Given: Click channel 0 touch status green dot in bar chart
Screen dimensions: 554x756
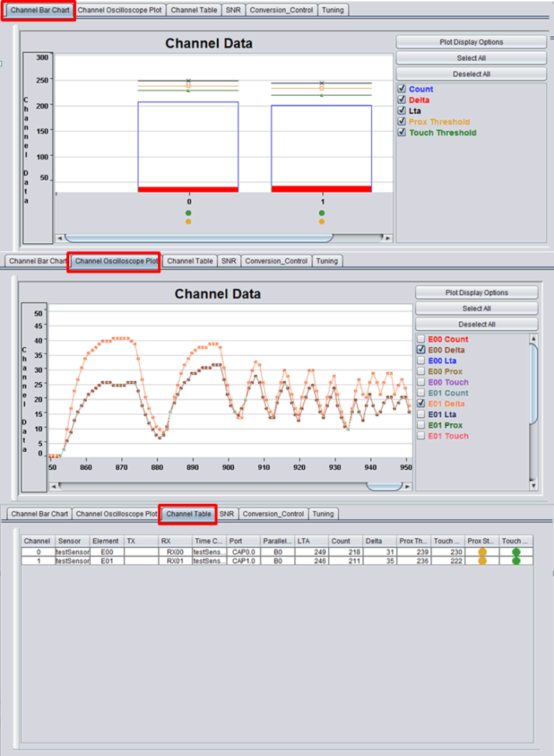Looking at the screenshot, I should pyautogui.click(x=188, y=213).
